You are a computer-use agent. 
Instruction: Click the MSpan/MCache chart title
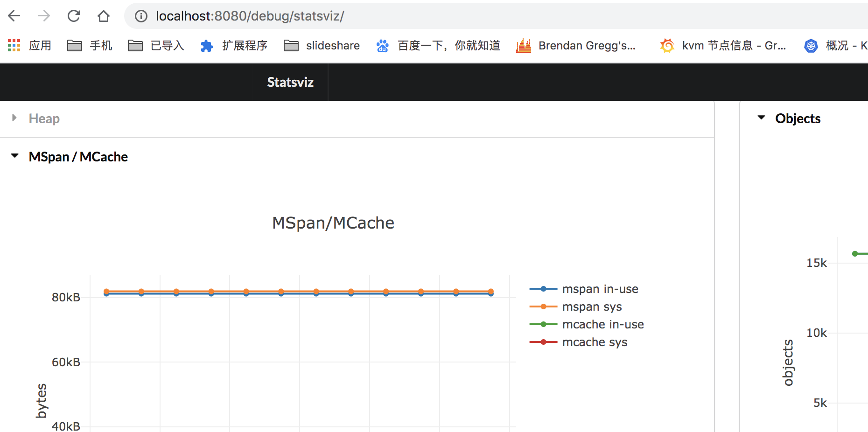click(x=333, y=223)
